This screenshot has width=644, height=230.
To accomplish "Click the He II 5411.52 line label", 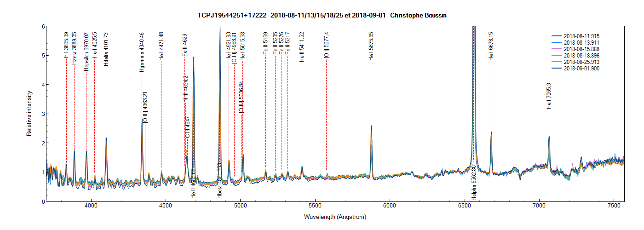I will (302, 46).
